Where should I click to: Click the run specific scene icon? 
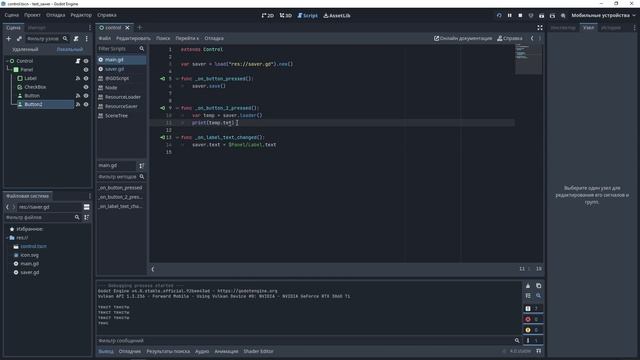(552, 16)
